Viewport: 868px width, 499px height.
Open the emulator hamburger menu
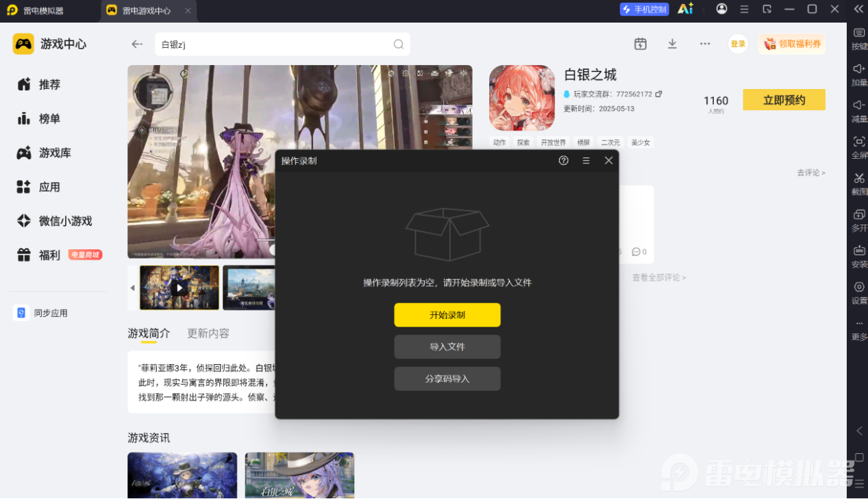[x=745, y=10]
